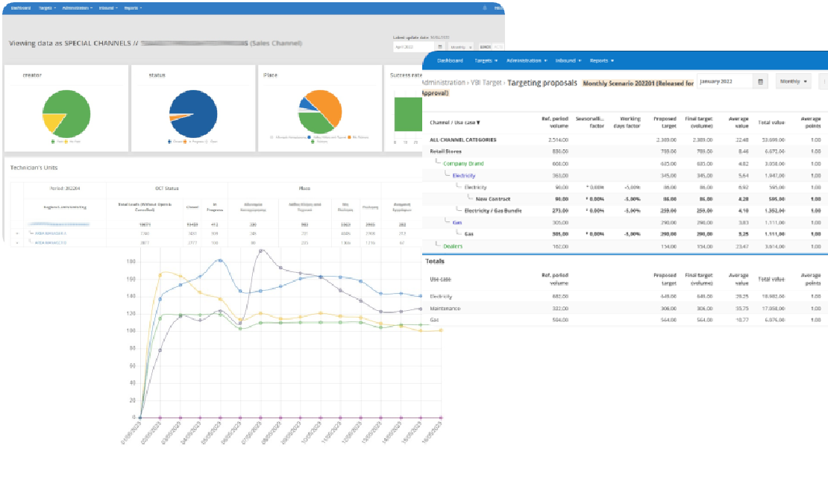Click calendar icon beside January 2022 field
This screenshot has width=828, height=504.
point(760,81)
